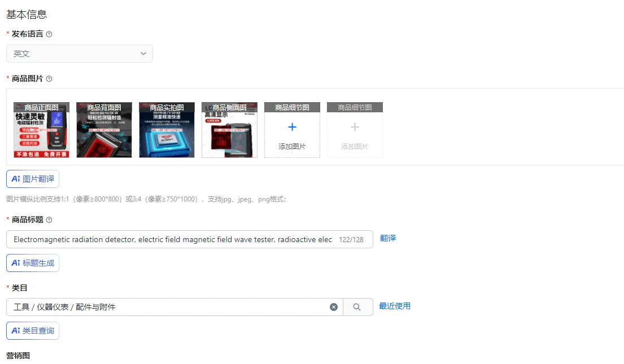Click plus icon in active 商品细节图 slot
Viewport: 624px width, 364px height.
pyautogui.click(x=292, y=127)
